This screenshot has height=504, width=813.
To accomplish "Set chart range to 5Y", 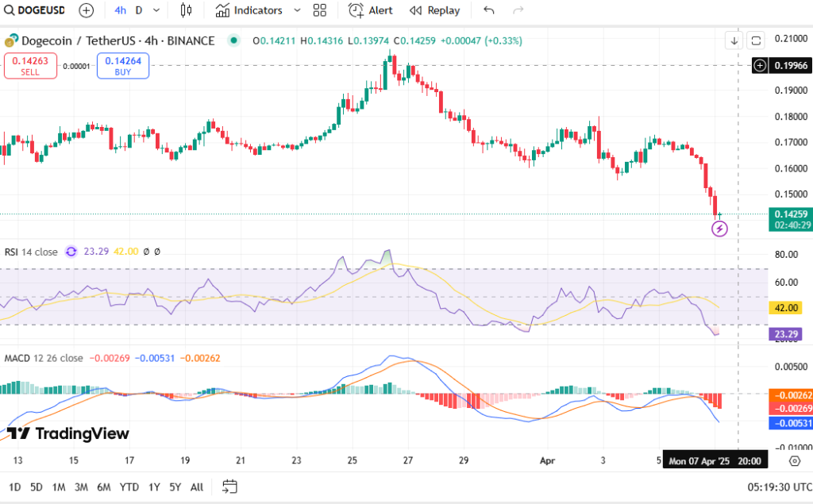I will [175, 487].
